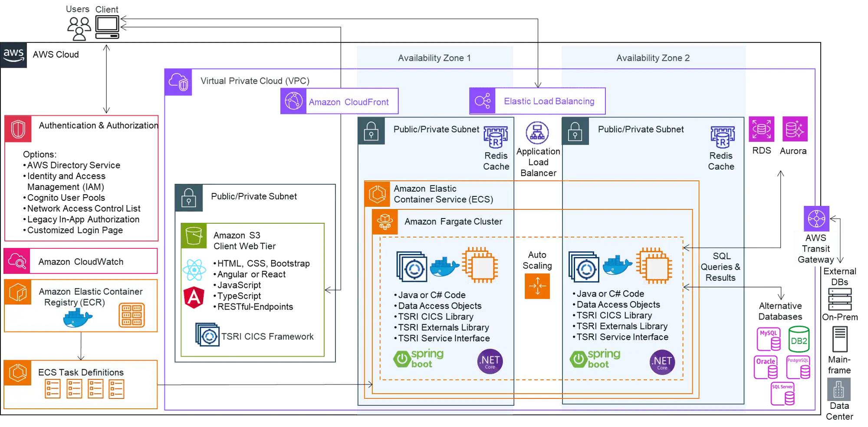Click the Amazon ECS service icon

[x=378, y=194]
